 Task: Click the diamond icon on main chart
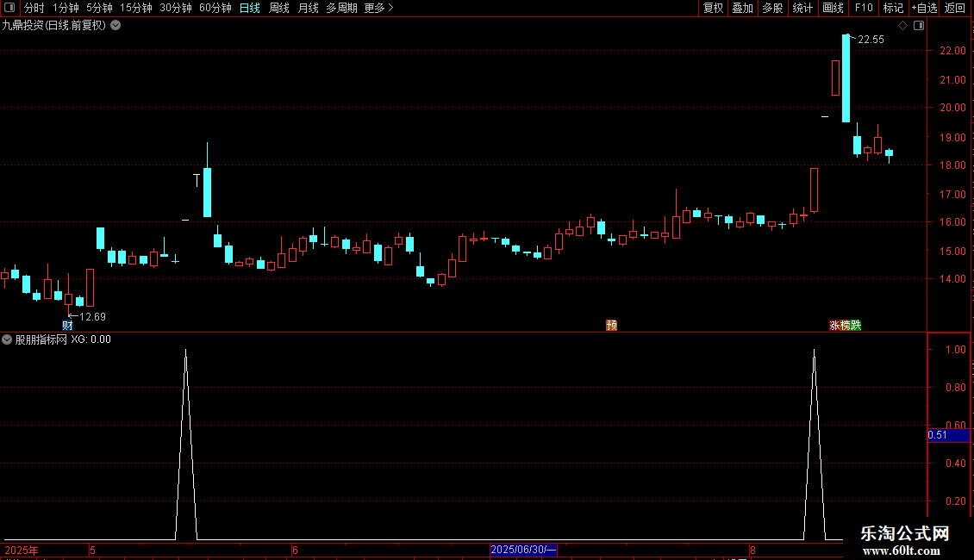coord(903,26)
